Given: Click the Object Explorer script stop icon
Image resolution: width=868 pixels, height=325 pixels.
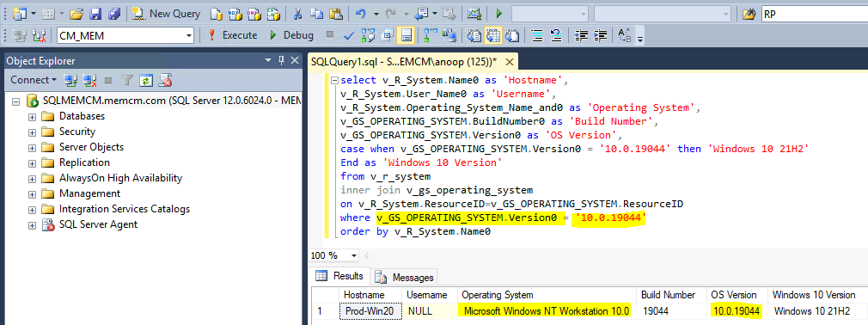Looking at the screenshot, I should pyautogui.click(x=165, y=80).
